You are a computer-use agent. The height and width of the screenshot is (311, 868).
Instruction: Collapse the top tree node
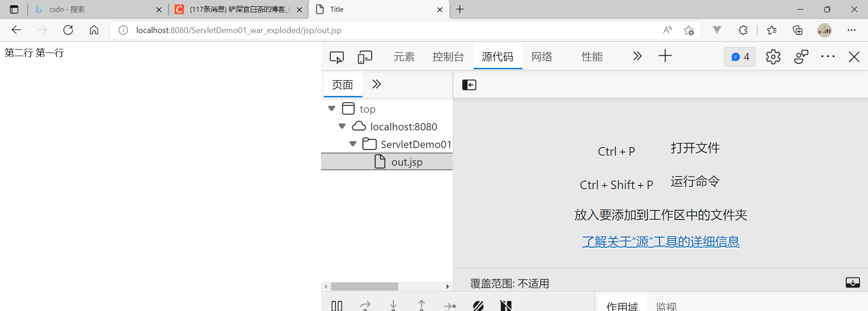pyautogui.click(x=331, y=109)
